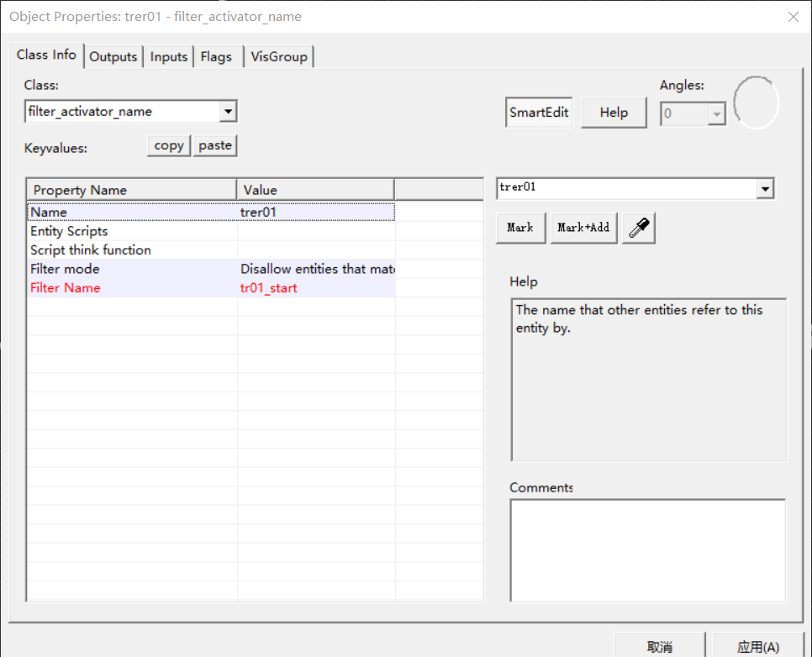Click the Value column header
Viewport: 812px width, 657px height.
click(x=315, y=190)
